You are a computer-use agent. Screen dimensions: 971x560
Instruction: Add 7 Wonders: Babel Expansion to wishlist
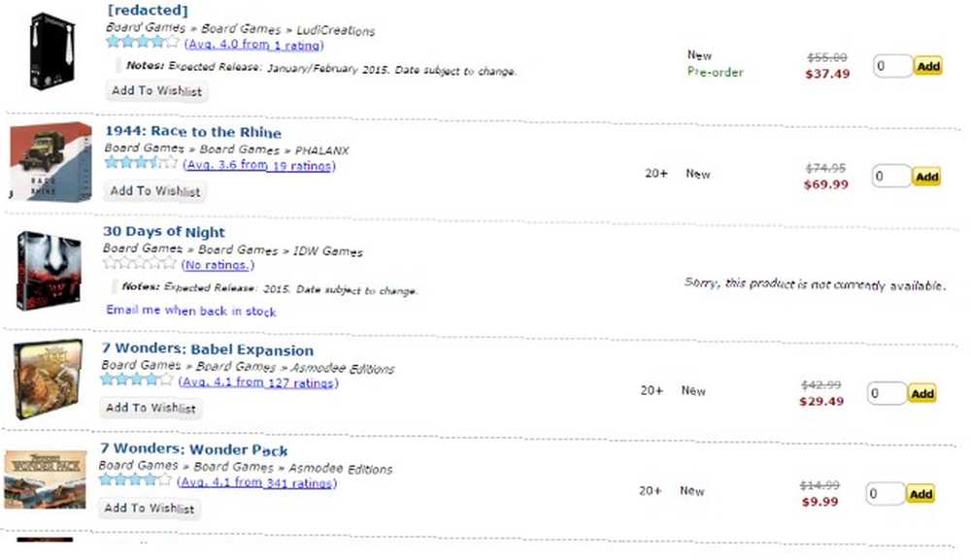[x=151, y=408]
